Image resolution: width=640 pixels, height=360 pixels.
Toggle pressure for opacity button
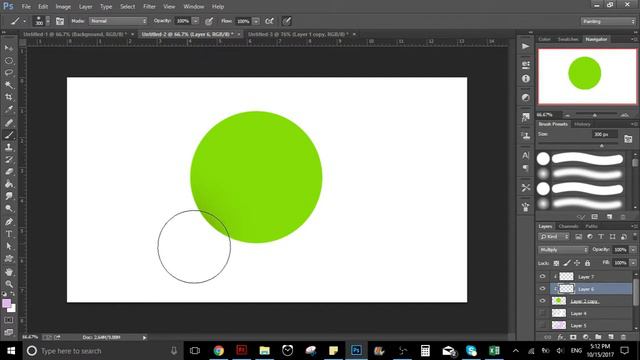[x=209, y=21]
